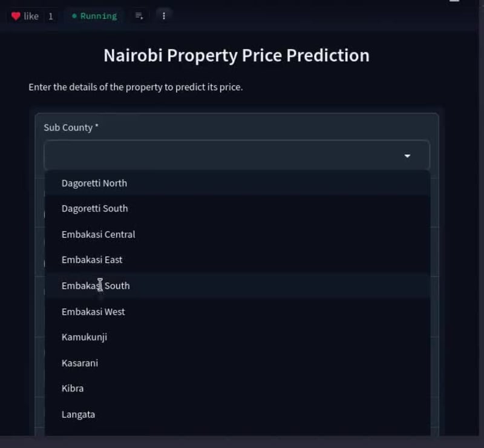This screenshot has width=484, height=448.
Task: Click the heart like icon
Action: point(17,16)
